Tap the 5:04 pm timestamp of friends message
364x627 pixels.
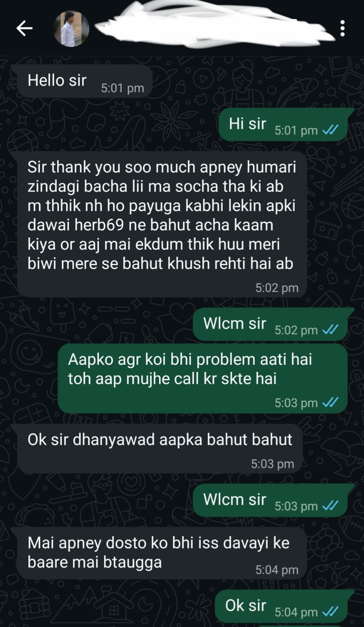[x=277, y=570]
